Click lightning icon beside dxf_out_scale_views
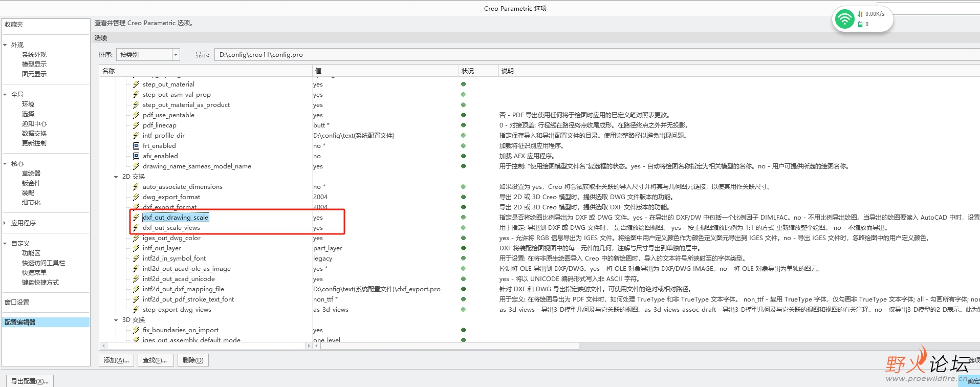Screen dimensions: 980x387 tap(136, 228)
